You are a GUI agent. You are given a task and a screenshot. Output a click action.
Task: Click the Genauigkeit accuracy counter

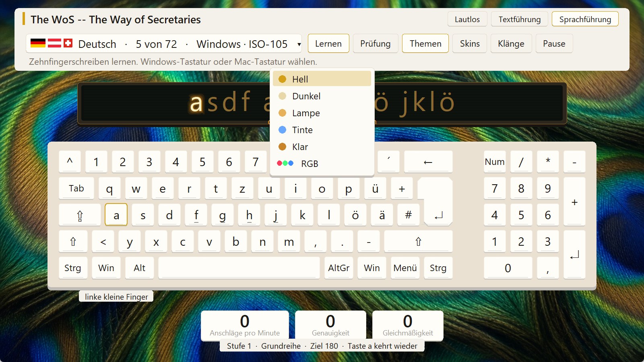[330, 325]
